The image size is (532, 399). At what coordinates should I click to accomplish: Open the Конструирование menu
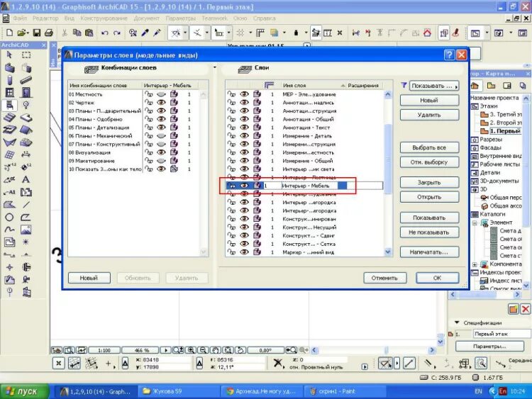point(104,18)
